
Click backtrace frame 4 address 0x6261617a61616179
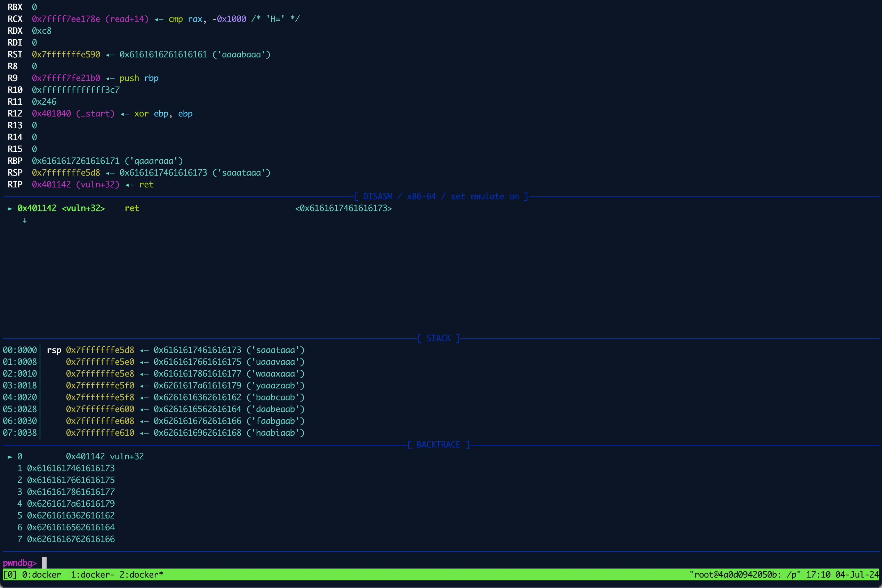click(71, 504)
